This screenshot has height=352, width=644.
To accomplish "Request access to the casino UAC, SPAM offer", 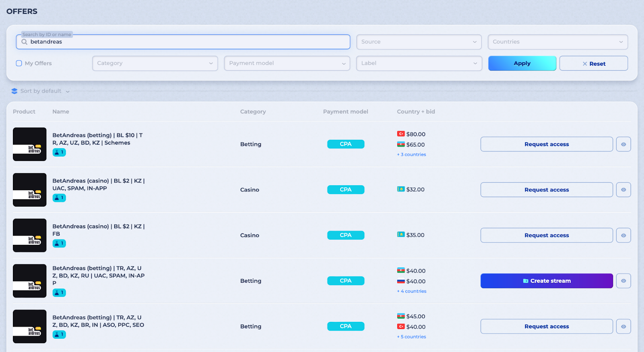I will 547,190.
